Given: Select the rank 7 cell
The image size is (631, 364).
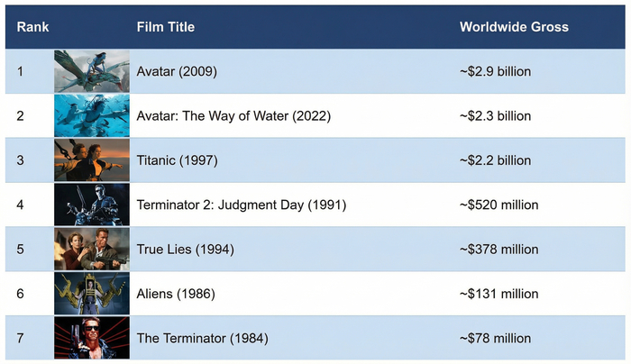Looking at the screenshot, I should click(21, 339).
